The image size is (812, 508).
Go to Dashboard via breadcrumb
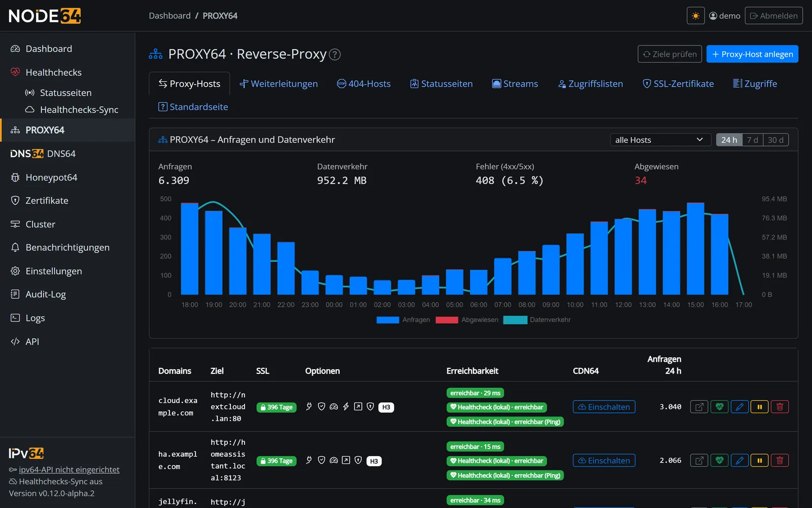(x=170, y=16)
